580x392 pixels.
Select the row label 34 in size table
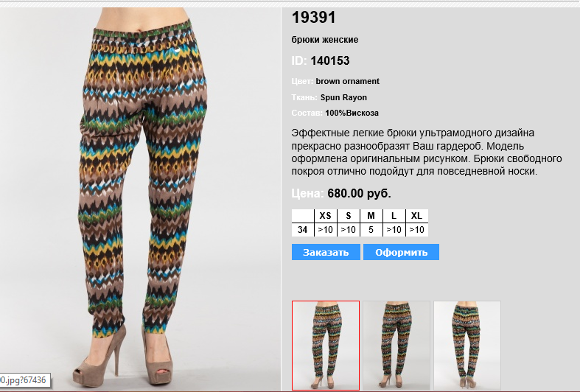[303, 230]
